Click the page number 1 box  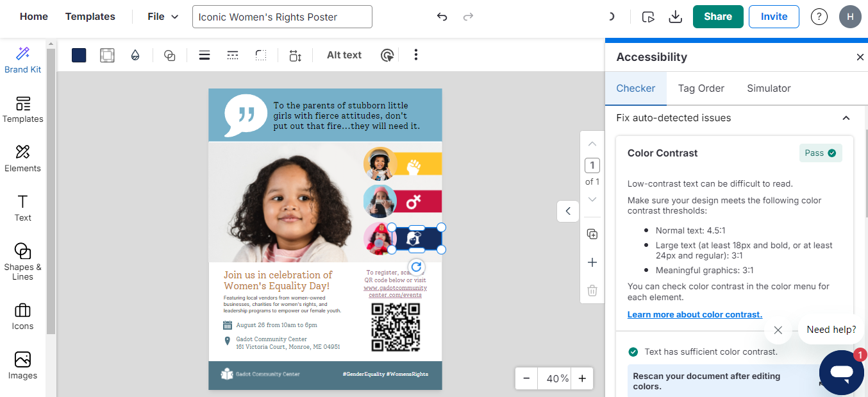pyautogui.click(x=592, y=165)
